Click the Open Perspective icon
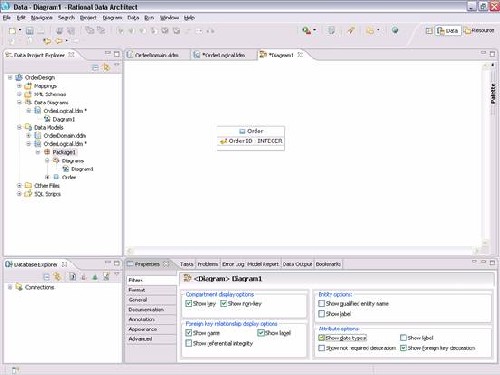Viewport: 500px width, 375px height. 429,31
